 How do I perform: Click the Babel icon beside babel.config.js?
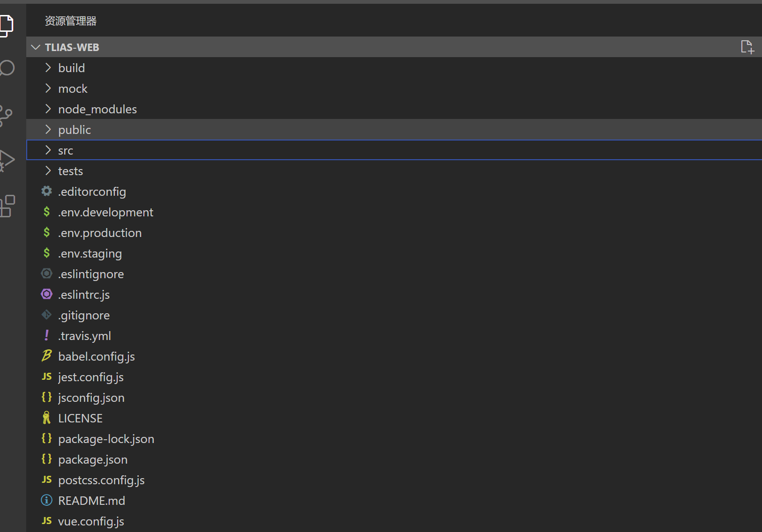pos(46,356)
